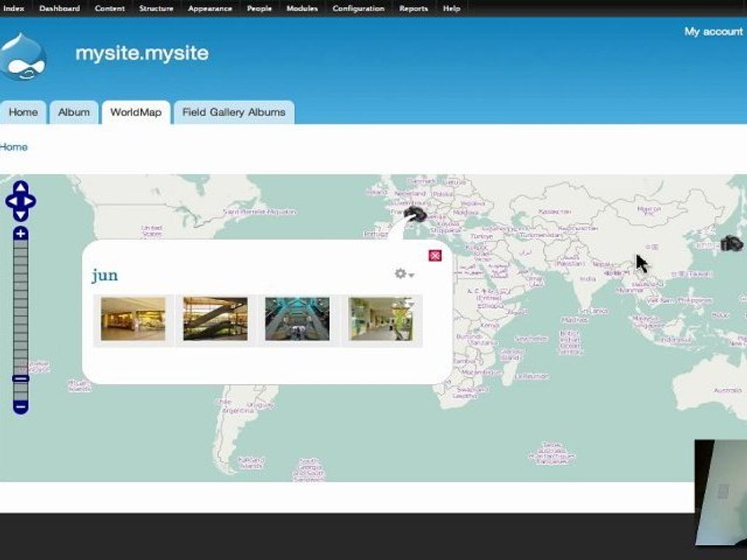747x560 pixels.
Task: Close the jun photo popup
Action: click(435, 255)
